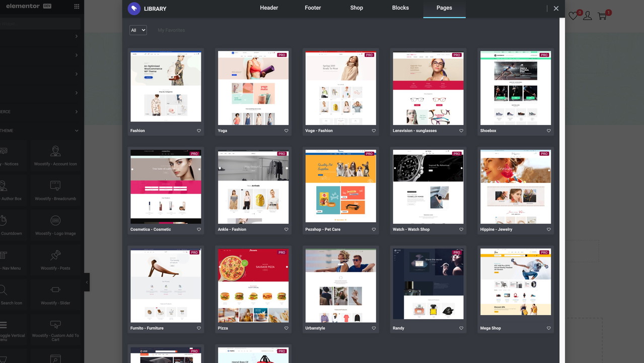Click the Woostify Library logo icon
The width and height of the screenshot is (644, 363).
point(134,9)
